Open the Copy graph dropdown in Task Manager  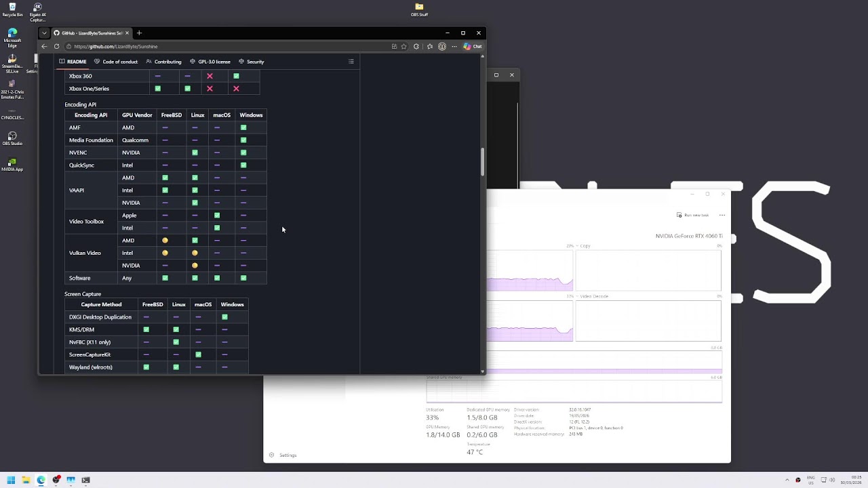tap(584, 246)
